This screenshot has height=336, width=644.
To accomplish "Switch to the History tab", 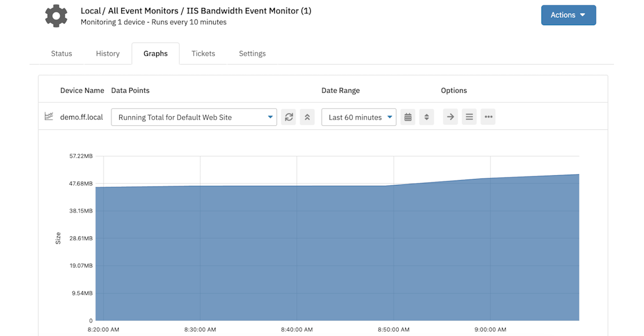I will coord(107,53).
